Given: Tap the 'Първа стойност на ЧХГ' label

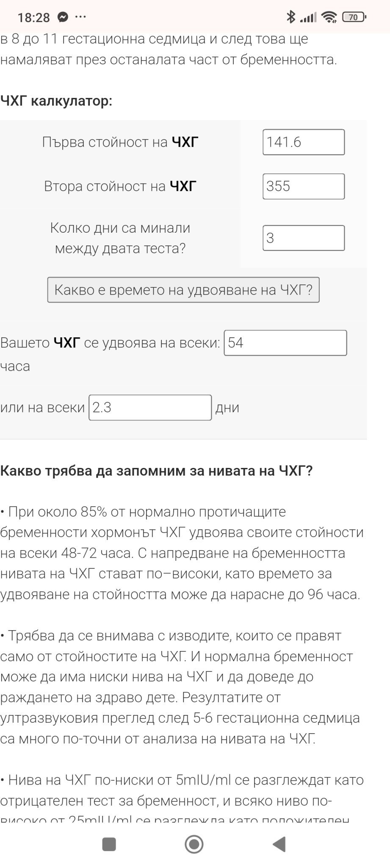Looking at the screenshot, I should click(120, 142).
